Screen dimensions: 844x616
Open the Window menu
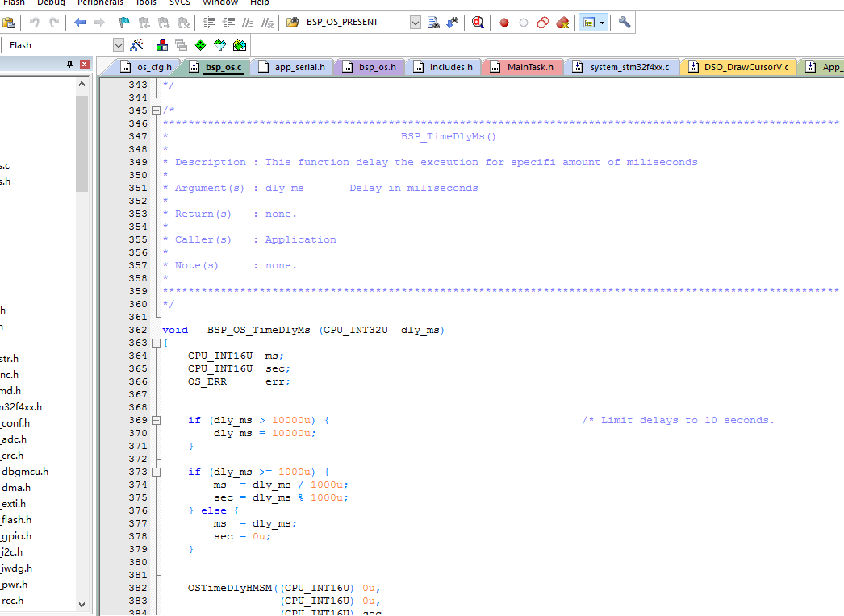pyautogui.click(x=220, y=2)
